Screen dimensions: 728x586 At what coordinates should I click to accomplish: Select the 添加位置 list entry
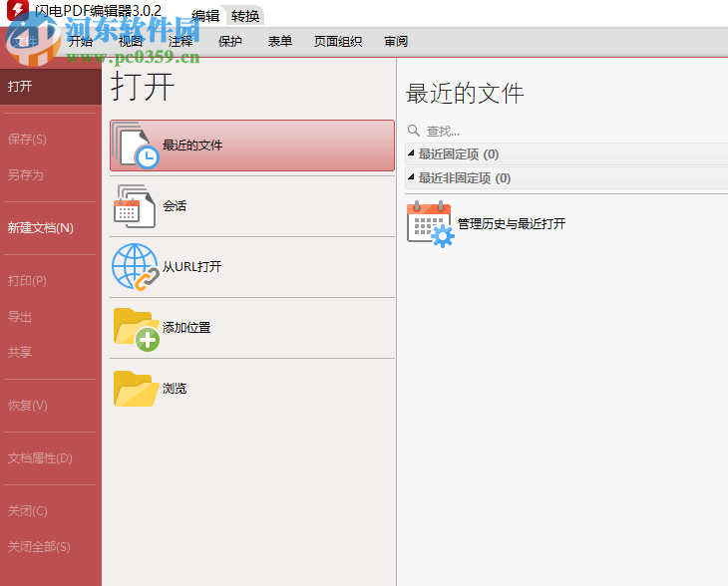point(252,328)
